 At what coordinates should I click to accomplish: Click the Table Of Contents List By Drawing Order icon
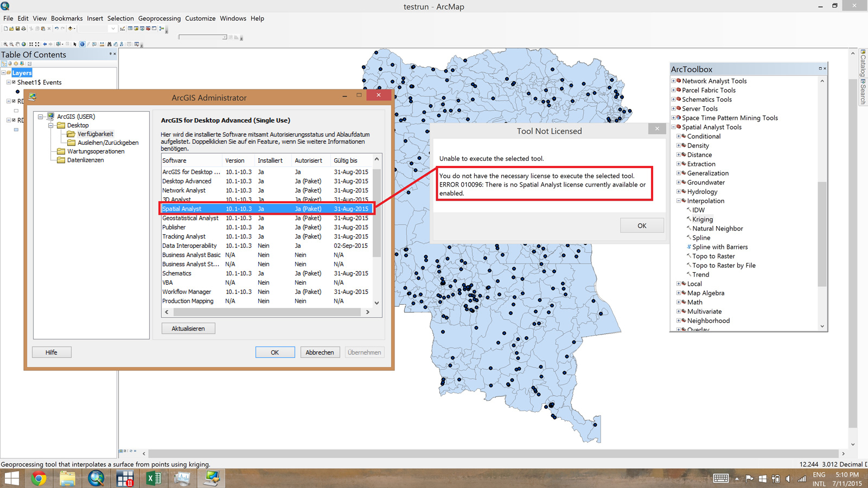pyautogui.click(x=4, y=63)
